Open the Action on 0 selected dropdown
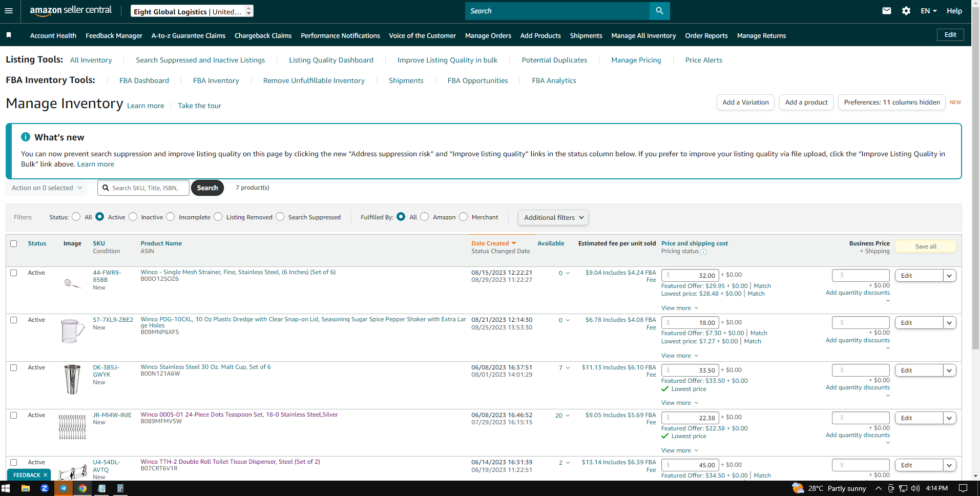Image resolution: width=980 pixels, height=496 pixels. point(47,188)
